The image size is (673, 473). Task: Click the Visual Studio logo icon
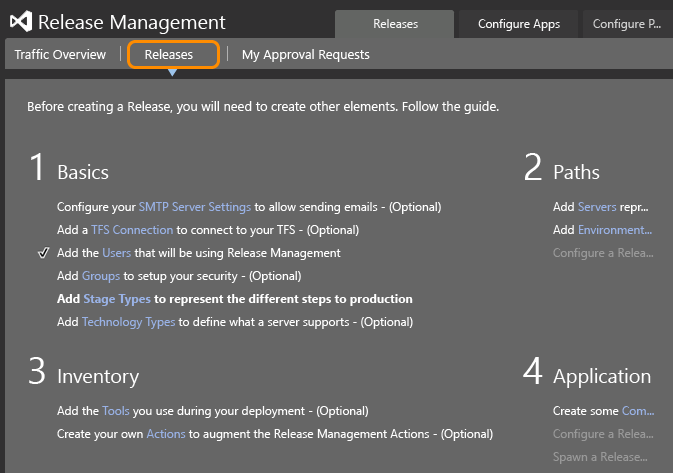coord(21,21)
